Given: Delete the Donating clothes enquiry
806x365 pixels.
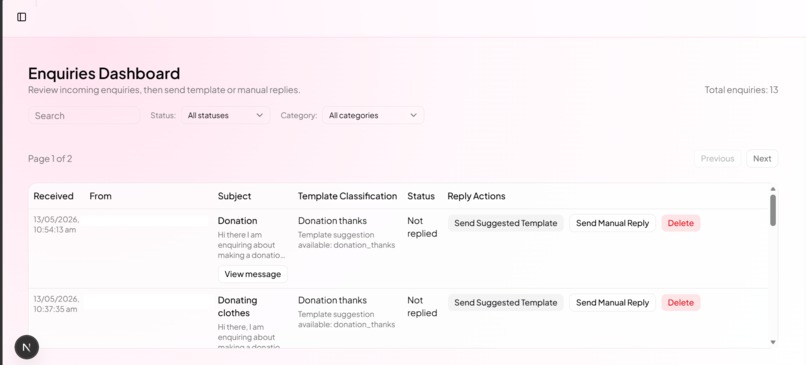Looking at the screenshot, I should (681, 303).
